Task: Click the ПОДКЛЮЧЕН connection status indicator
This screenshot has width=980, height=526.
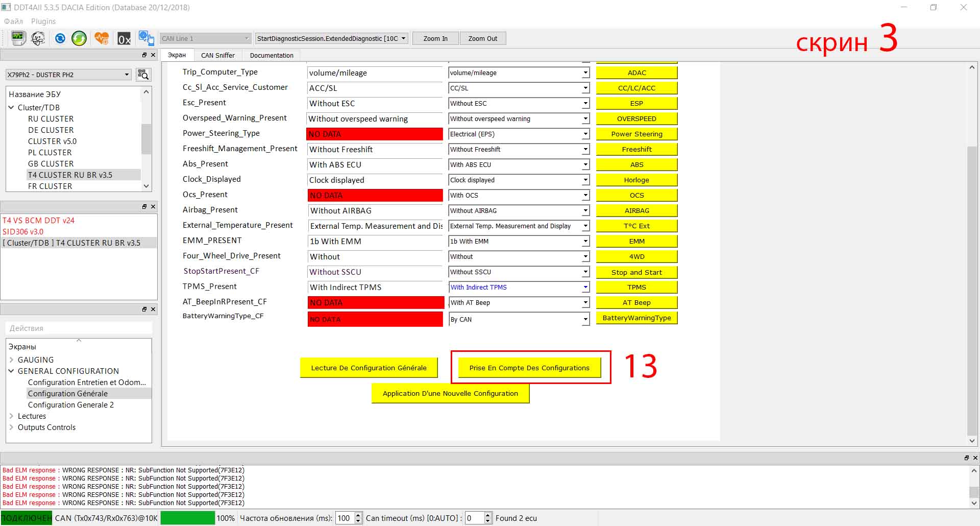Action: (x=27, y=518)
